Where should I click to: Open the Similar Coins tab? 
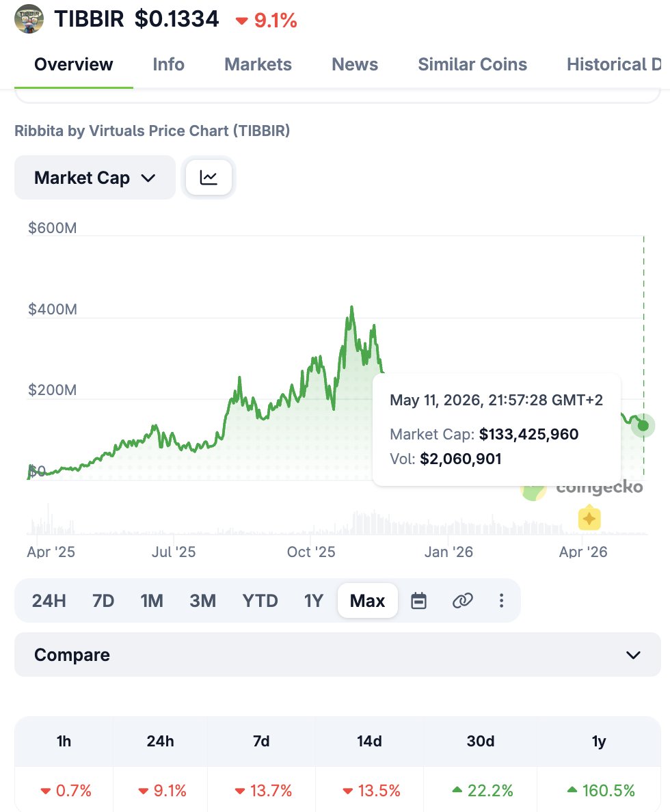tap(472, 64)
